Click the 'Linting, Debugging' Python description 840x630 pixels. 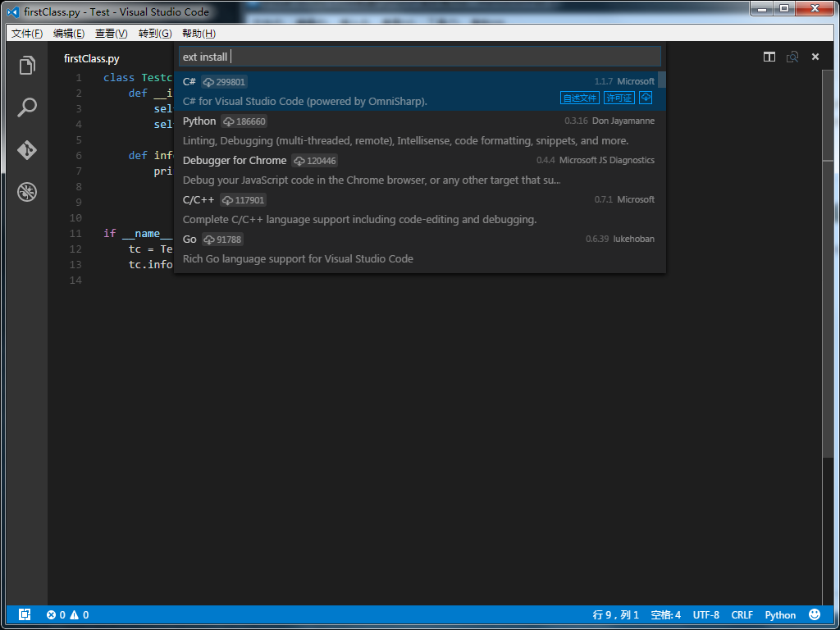pos(405,141)
